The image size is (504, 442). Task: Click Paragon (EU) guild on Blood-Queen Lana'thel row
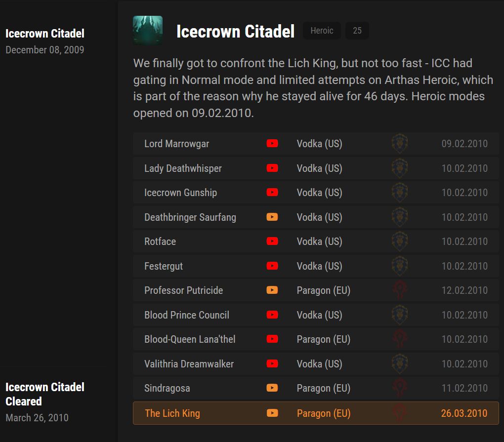click(x=323, y=339)
